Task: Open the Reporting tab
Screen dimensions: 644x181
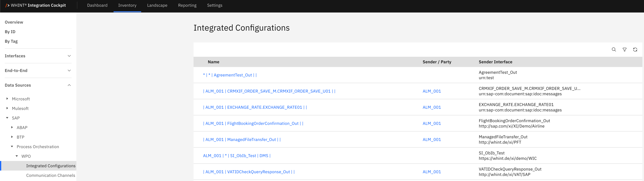Action: [x=187, y=5]
